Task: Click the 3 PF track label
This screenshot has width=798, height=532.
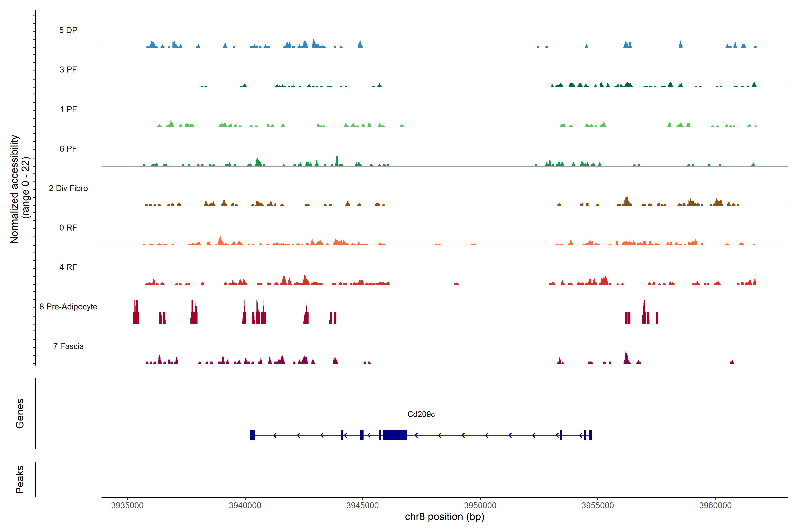Action: coord(68,70)
